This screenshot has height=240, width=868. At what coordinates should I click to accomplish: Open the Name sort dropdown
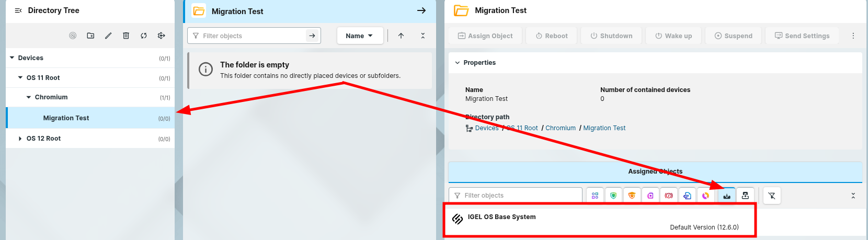pos(360,36)
